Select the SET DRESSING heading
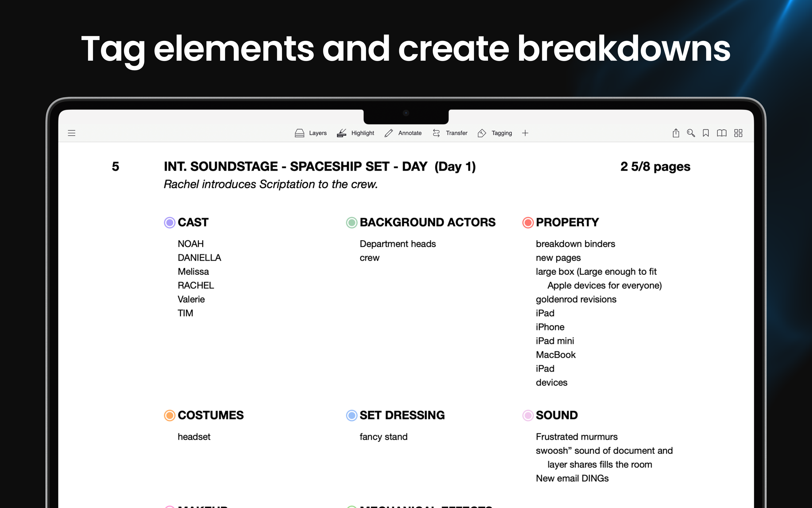812x508 pixels. [x=402, y=415]
